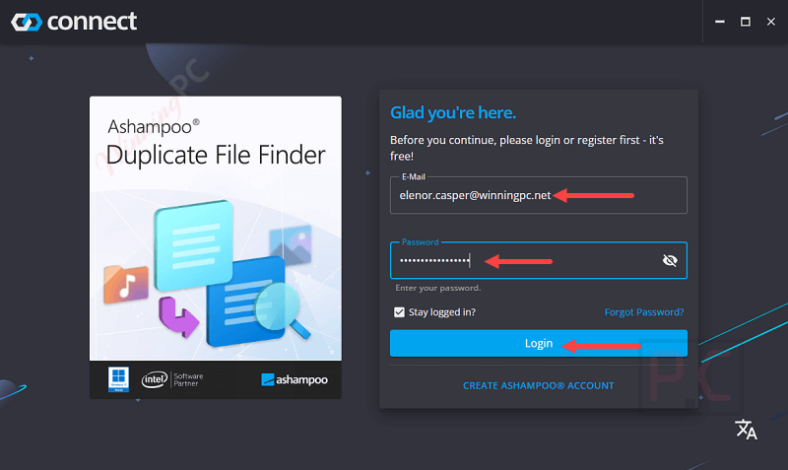Focus the E-Mail input field

tap(538, 195)
